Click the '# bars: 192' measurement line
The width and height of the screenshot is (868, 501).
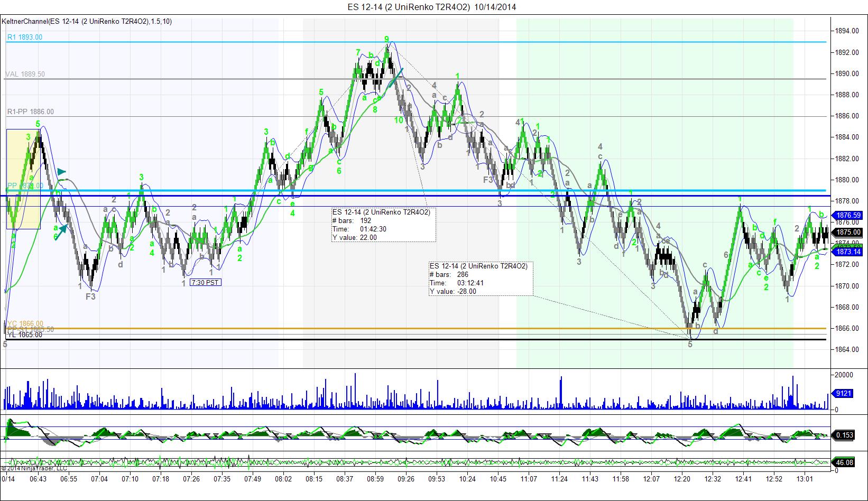click(352, 221)
